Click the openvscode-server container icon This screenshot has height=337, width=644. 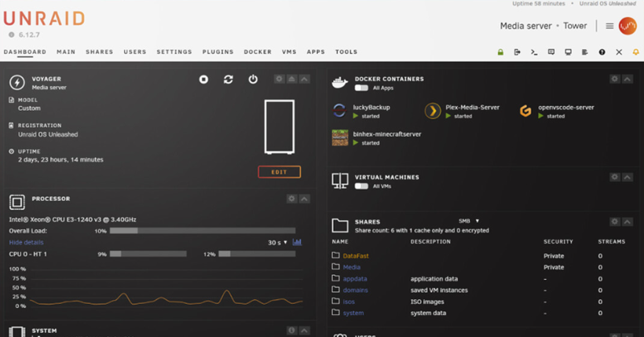click(x=525, y=111)
